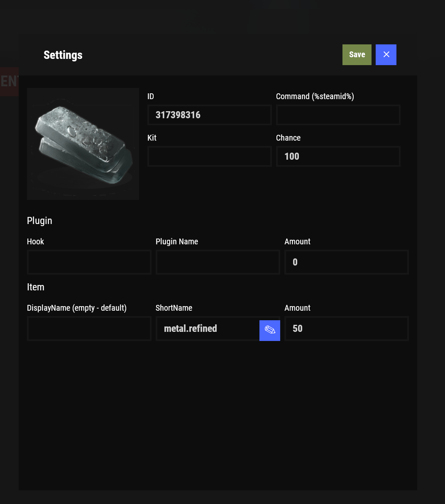This screenshot has width=445, height=504.
Task: Click the Settings dialog title
Action: click(63, 55)
